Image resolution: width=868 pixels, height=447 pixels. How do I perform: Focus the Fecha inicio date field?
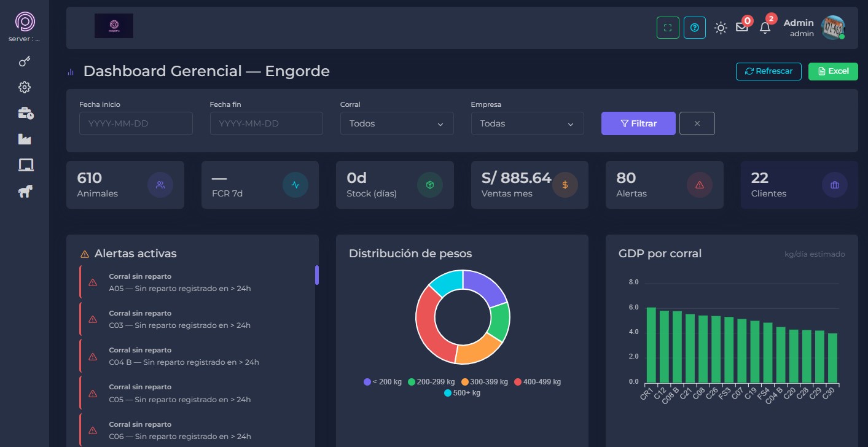click(136, 123)
